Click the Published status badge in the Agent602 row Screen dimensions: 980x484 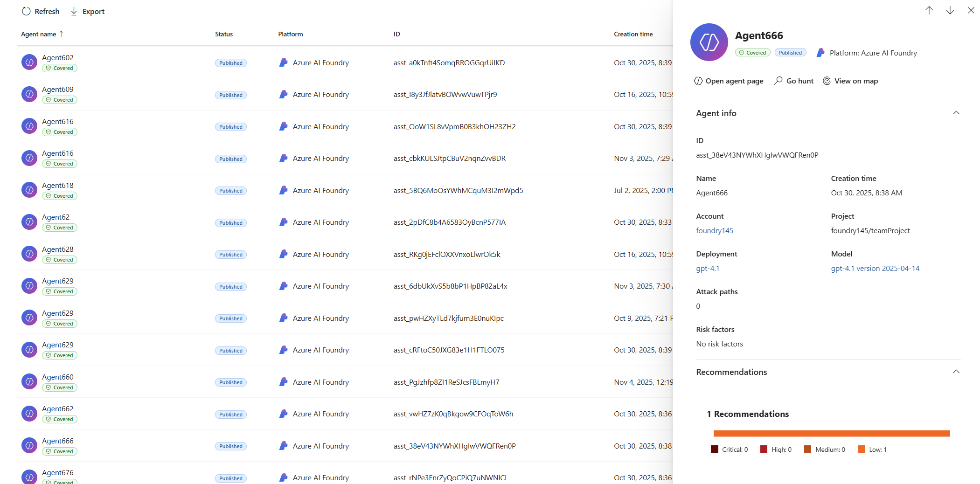point(231,63)
